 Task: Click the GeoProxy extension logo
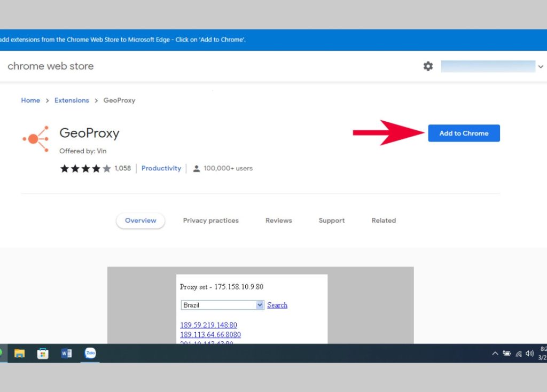tap(36, 139)
